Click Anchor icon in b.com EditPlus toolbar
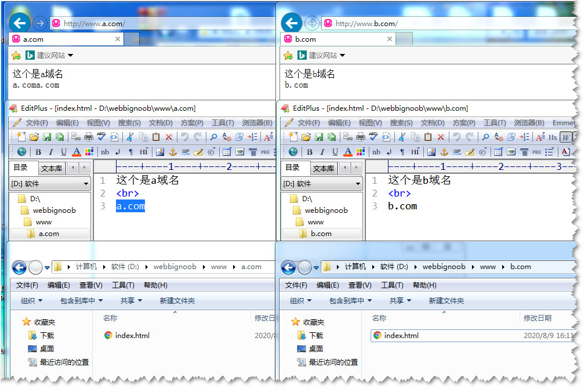Screen dimensions: 588x392 click(444, 152)
